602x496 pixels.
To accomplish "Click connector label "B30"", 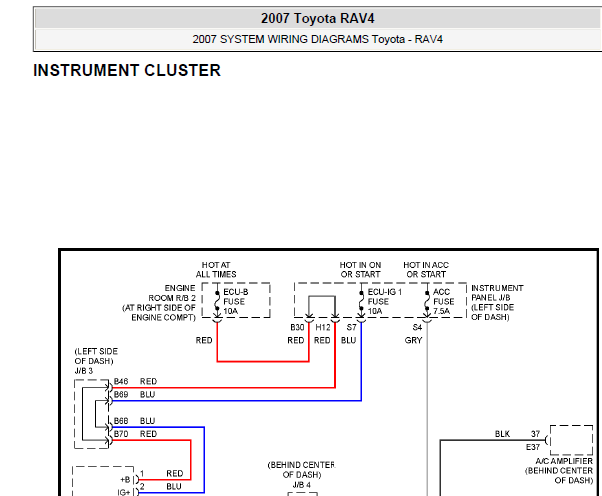I will (297, 327).
